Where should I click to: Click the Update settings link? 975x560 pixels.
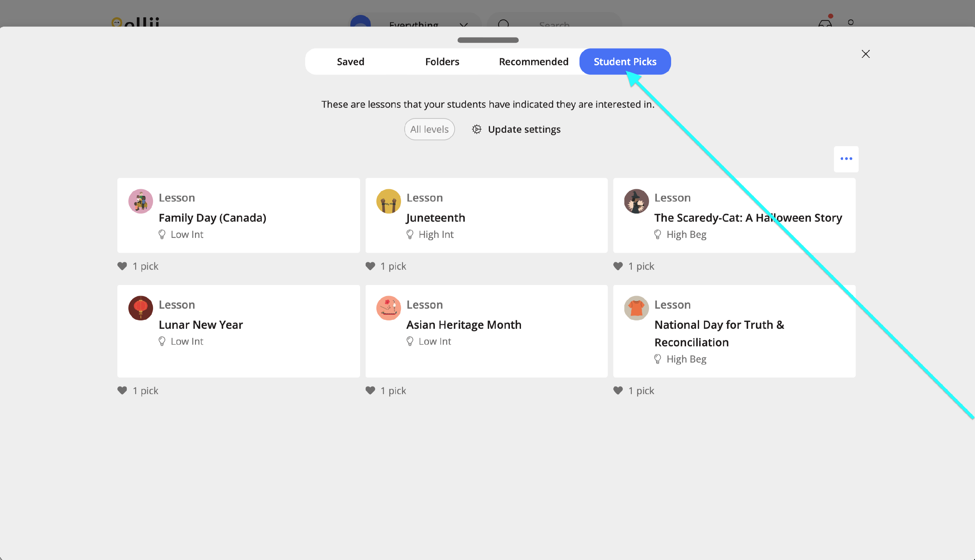[x=524, y=129]
